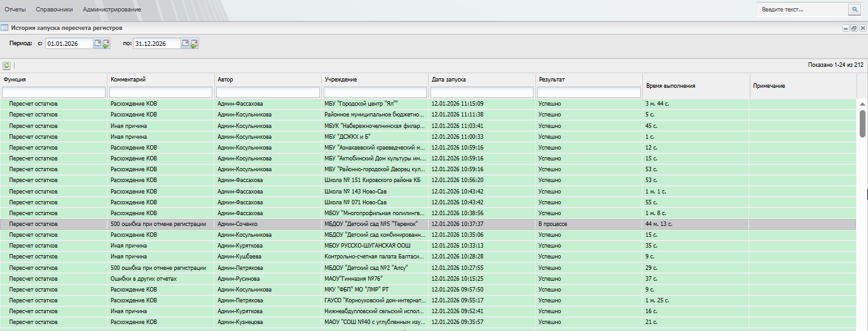The width and height of the screenshot is (868, 331).
Task: Open the Справочники menu
Action: pos(54,10)
